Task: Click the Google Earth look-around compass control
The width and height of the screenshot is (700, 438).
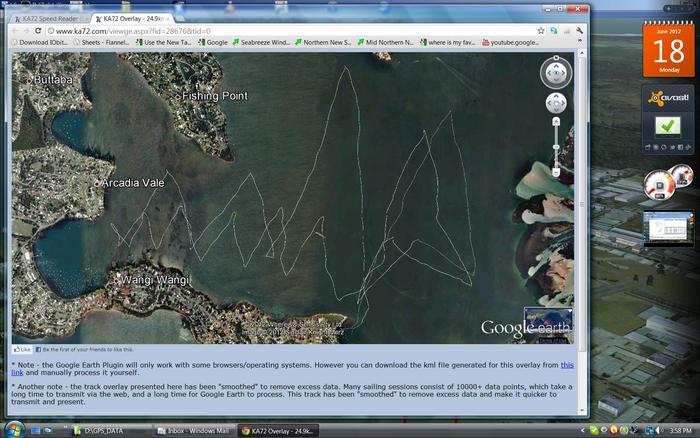Action: [556, 72]
